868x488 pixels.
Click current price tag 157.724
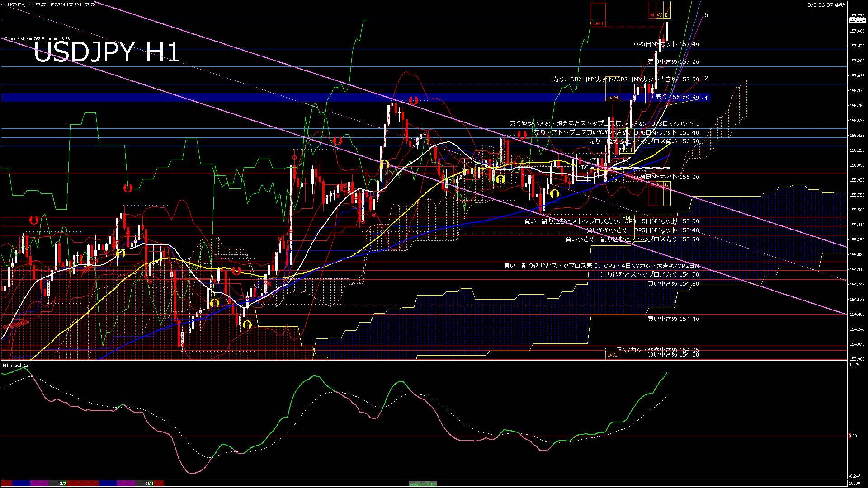pyautogui.click(x=857, y=20)
